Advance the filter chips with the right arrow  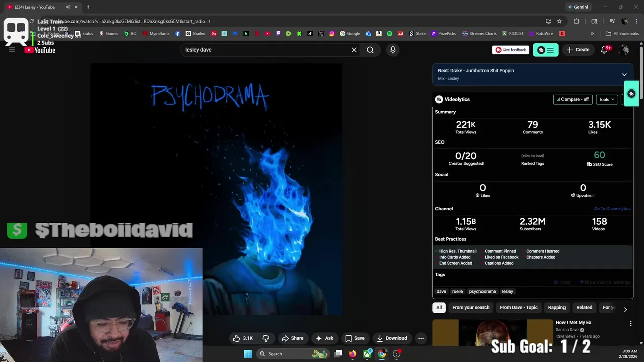(x=625, y=310)
